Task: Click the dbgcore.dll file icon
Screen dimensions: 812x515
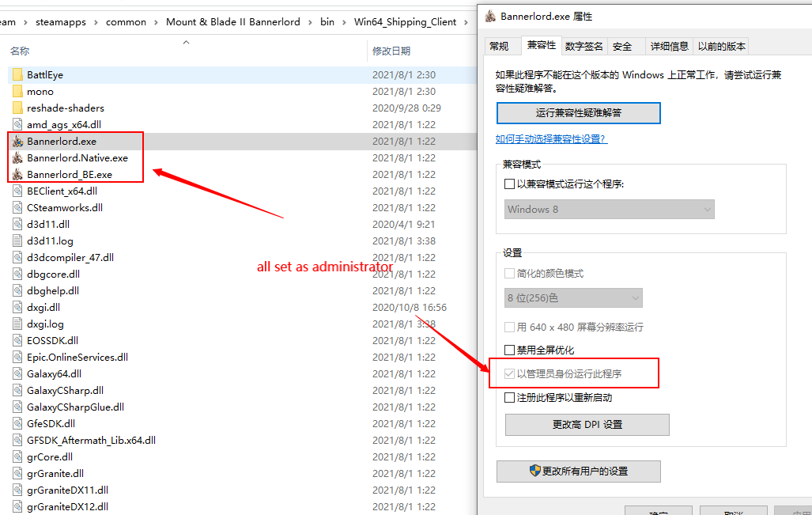Action: click(x=17, y=274)
